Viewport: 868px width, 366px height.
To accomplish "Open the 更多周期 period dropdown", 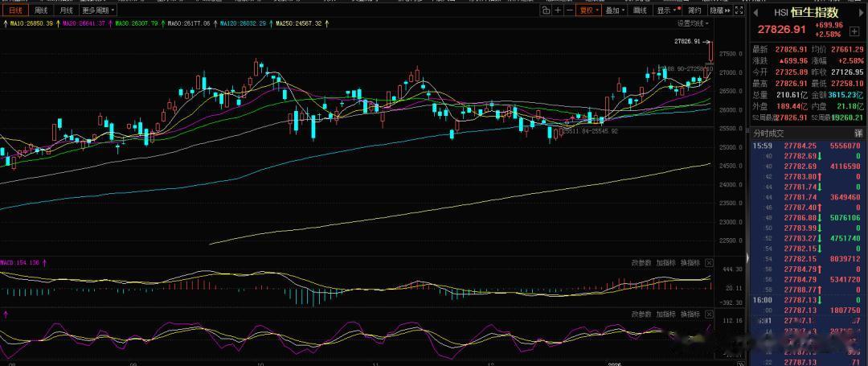I will [98, 10].
